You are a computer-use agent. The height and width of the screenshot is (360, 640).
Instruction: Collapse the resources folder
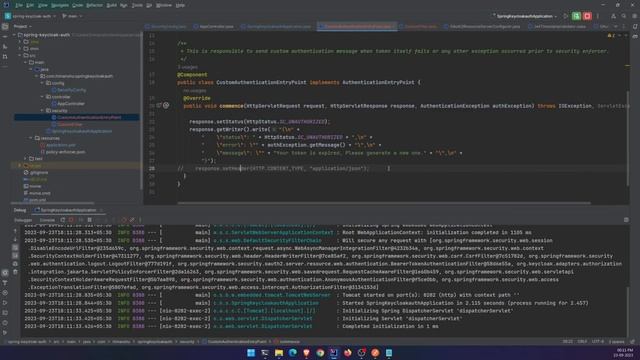click(31, 138)
